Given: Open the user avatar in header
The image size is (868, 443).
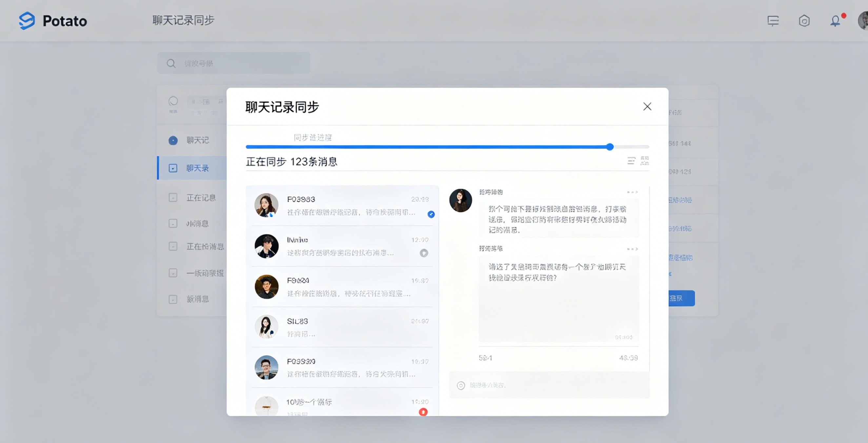Looking at the screenshot, I should (863, 21).
